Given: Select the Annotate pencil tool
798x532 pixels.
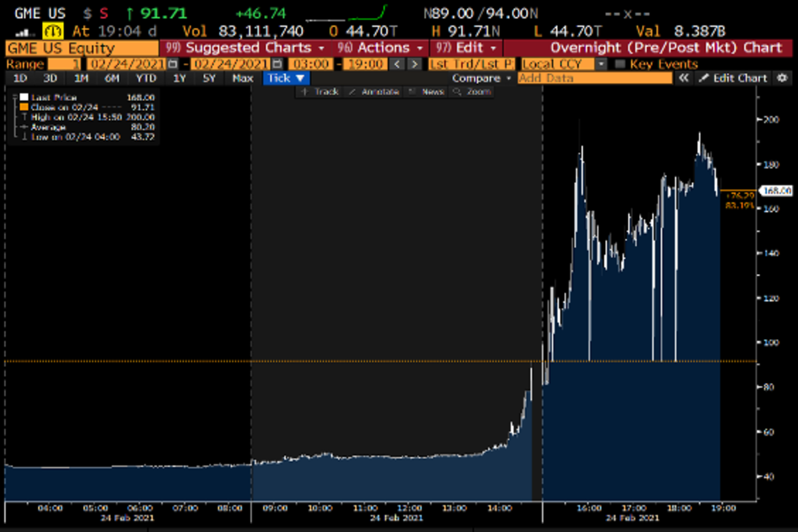Looking at the screenshot, I should [373, 92].
